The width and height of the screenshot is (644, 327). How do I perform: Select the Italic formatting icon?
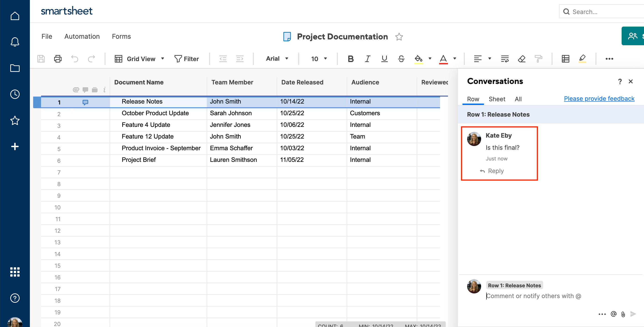(x=367, y=58)
